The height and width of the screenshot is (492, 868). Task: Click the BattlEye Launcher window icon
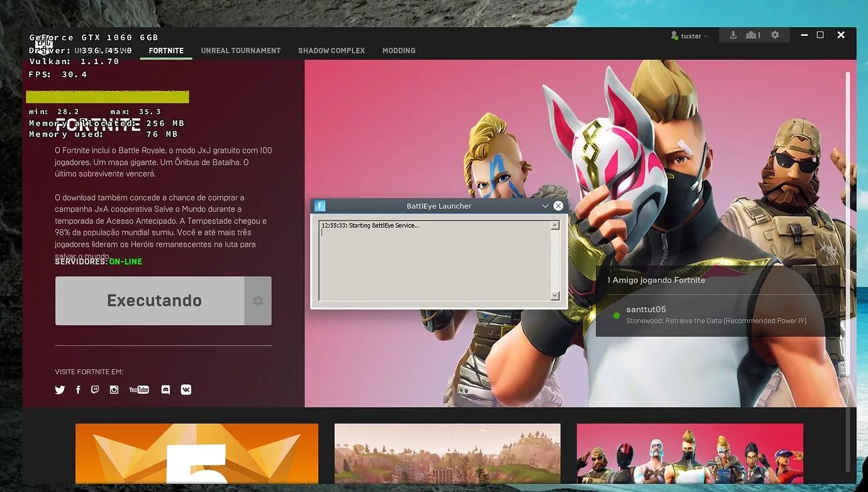320,206
